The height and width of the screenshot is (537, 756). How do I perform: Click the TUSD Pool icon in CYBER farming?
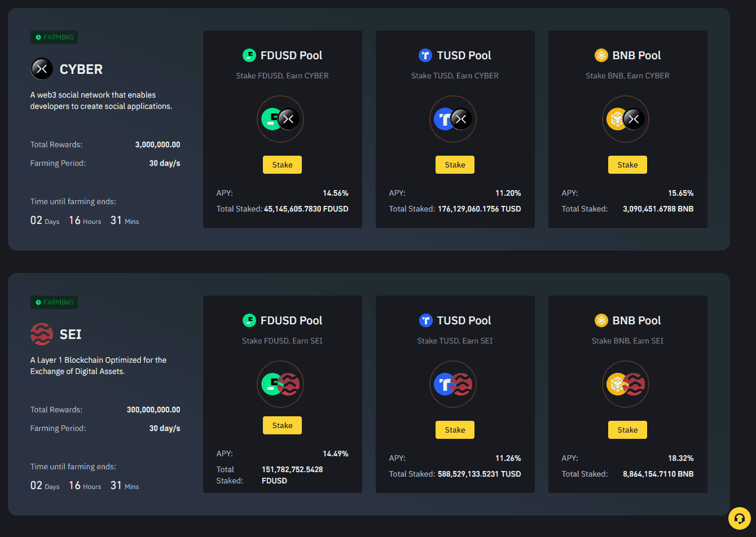[453, 119]
